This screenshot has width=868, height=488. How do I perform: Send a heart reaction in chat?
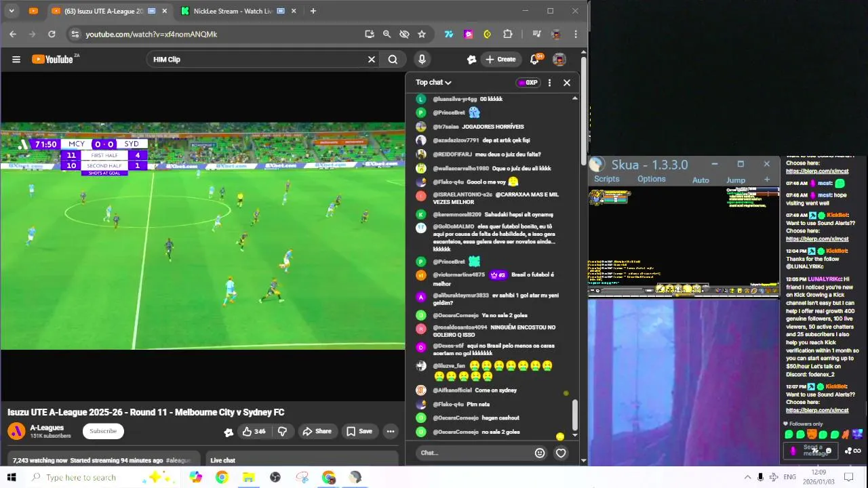561,453
